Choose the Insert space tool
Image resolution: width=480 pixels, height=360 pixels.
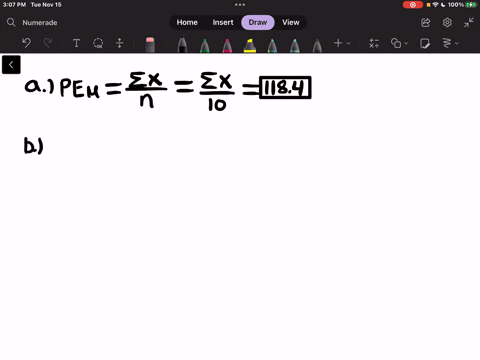[120, 43]
